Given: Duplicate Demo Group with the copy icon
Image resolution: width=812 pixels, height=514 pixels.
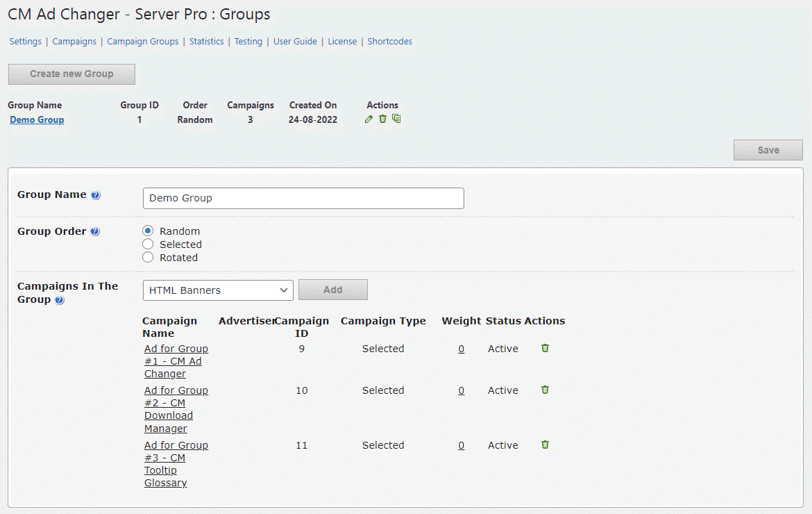Looking at the screenshot, I should (x=396, y=119).
